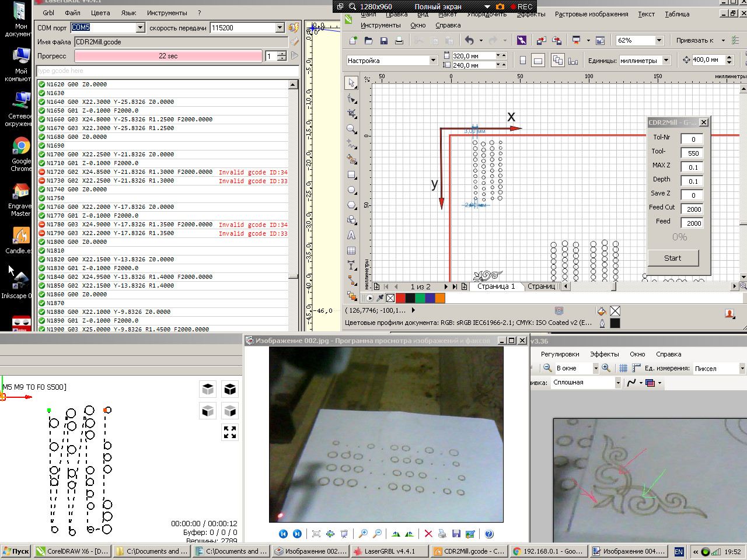Click the type gcode here input field
Image resolution: width=747 pixels, height=560 pixels.
[x=167, y=71]
